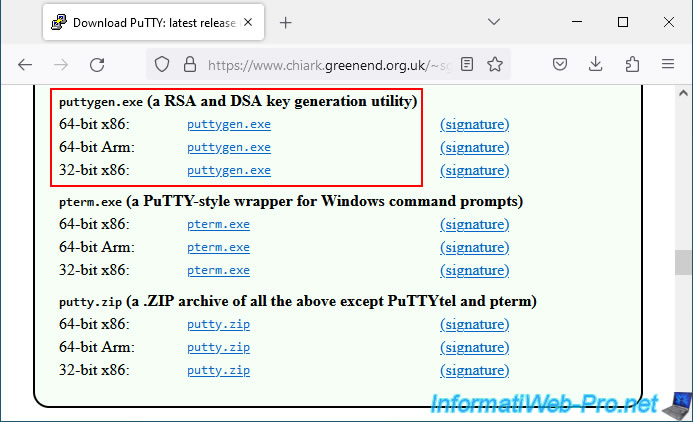The height and width of the screenshot is (422, 693).
Task: Click 64-bit x86 putty.zip link
Action: [x=218, y=324]
